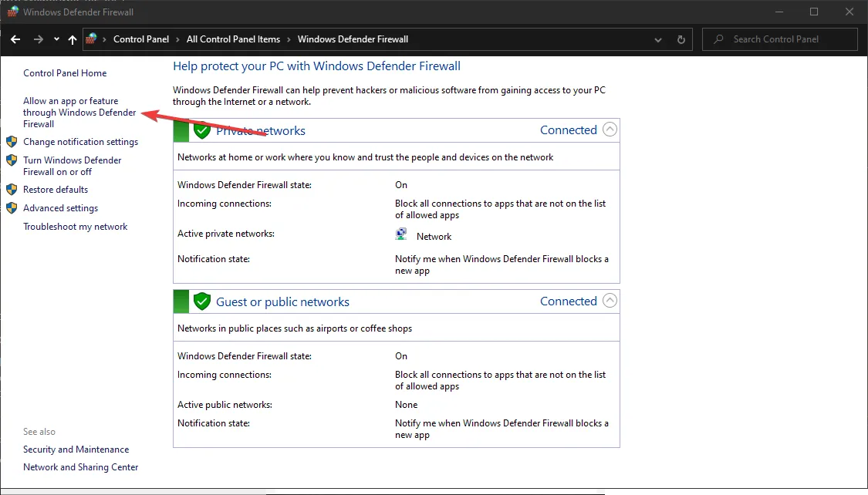Open Control Panel breadcrumb
868x495 pixels.
click(x=141, y=39)
